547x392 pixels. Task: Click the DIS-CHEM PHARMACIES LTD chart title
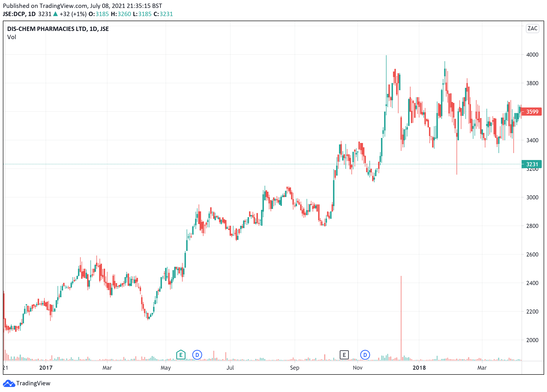click(x=58, y=29)
